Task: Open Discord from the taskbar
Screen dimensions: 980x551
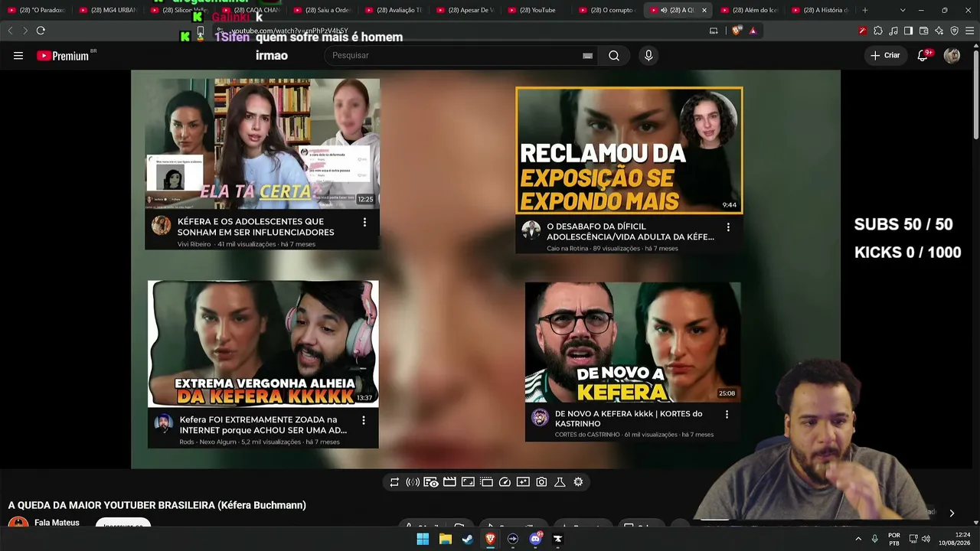Action: (536, 539)
